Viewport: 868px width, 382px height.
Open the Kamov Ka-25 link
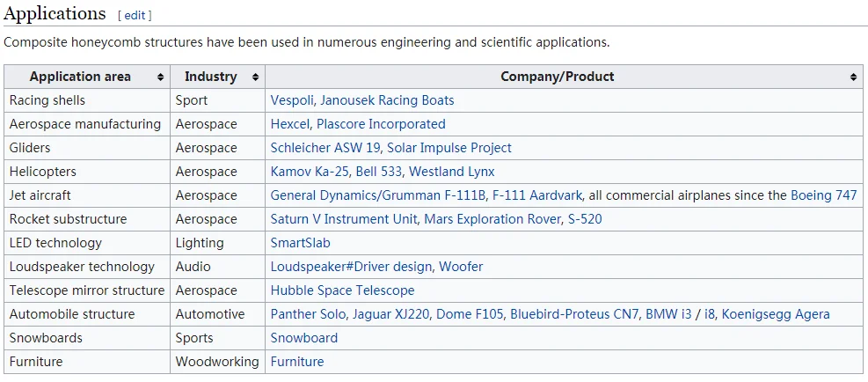click(310, 172)
